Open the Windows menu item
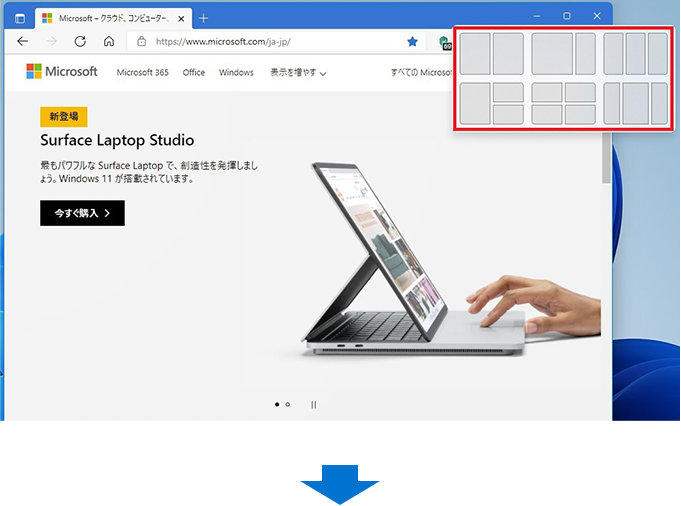The image size is (681, 506). point(236,73)
